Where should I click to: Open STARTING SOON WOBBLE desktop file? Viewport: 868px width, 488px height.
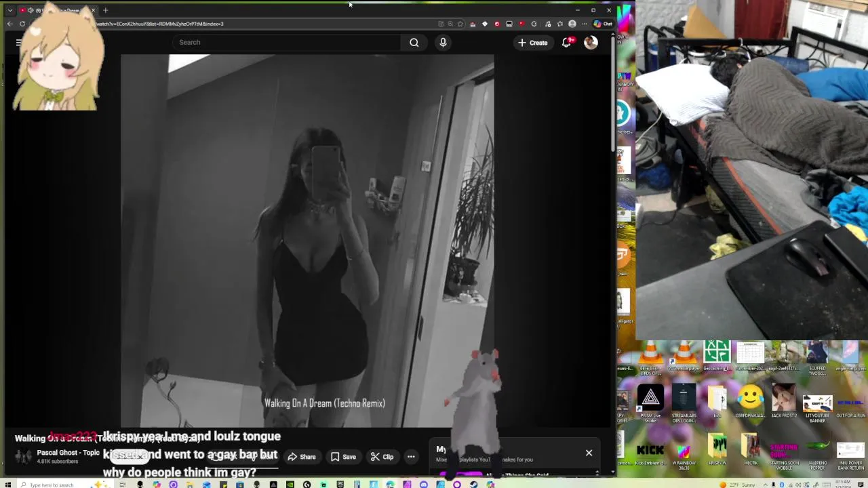click(x=783, y=456)
